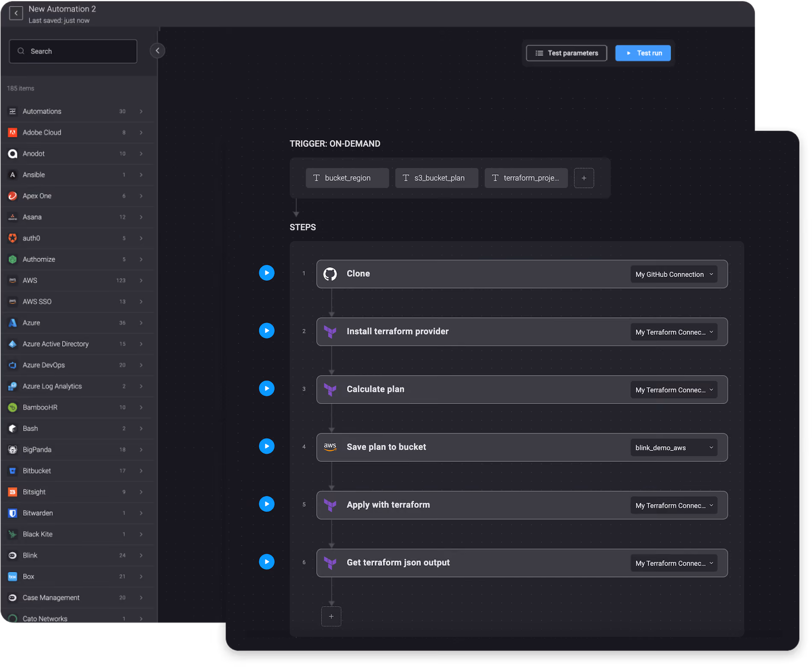Expand the AWS category chevron
Viewport: 812px width, 667px height.
[x=141, y=280]
